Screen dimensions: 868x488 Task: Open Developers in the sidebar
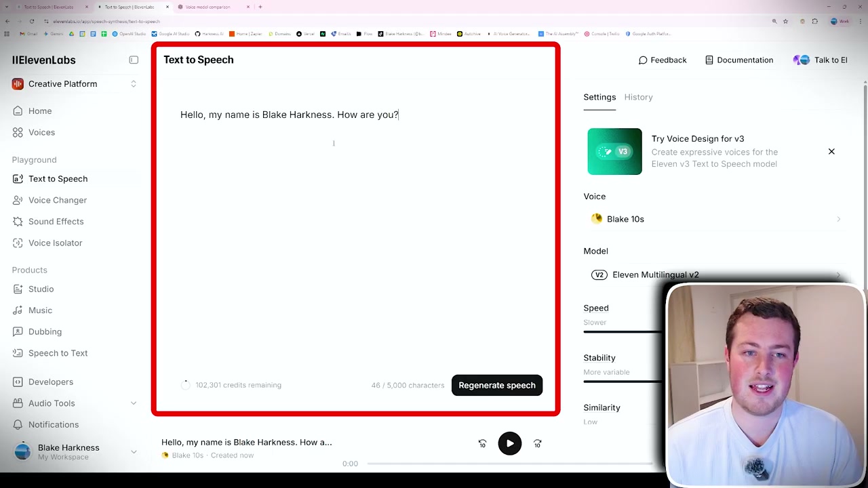click(50, 382)
